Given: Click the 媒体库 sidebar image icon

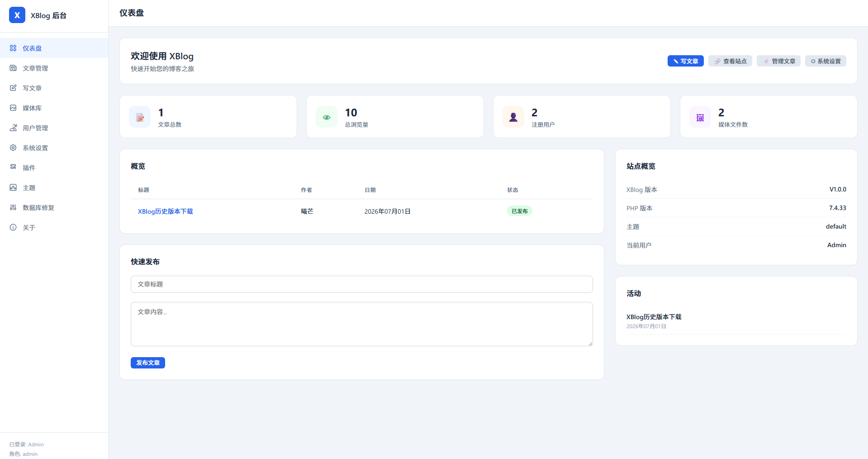Looking at the screenshot, I should (13, 108).
